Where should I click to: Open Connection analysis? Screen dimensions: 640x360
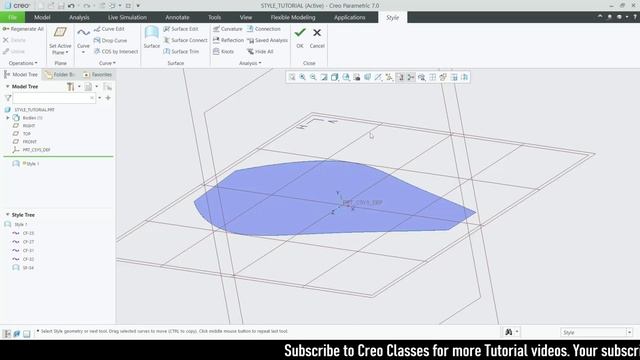264,29
